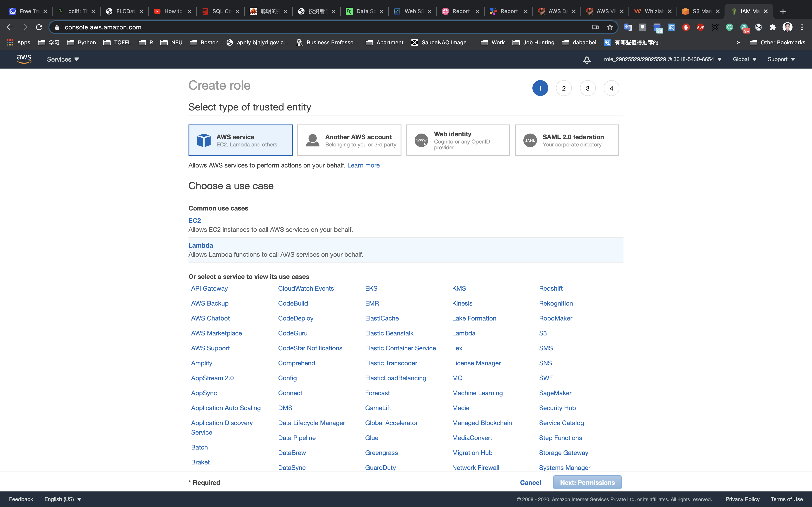Open the notifications bell icon
Screen dimensions: 812x507
point(587,60)
